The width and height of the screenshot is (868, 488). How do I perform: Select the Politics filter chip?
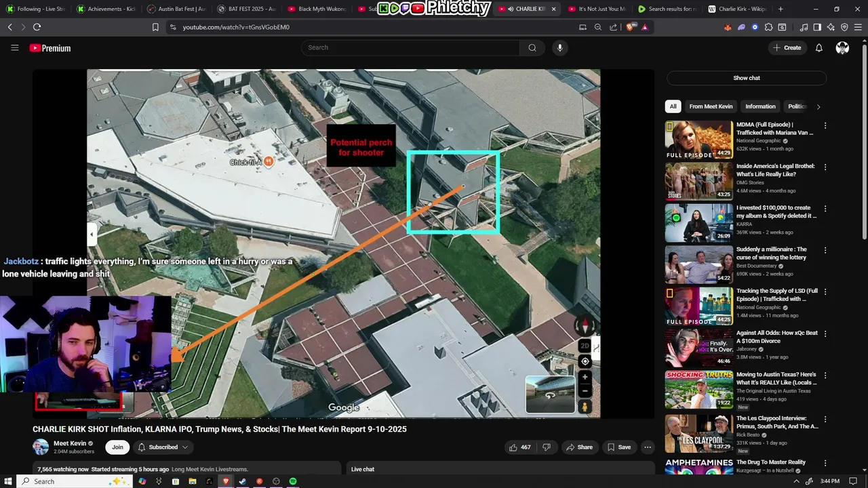(797, 106)
